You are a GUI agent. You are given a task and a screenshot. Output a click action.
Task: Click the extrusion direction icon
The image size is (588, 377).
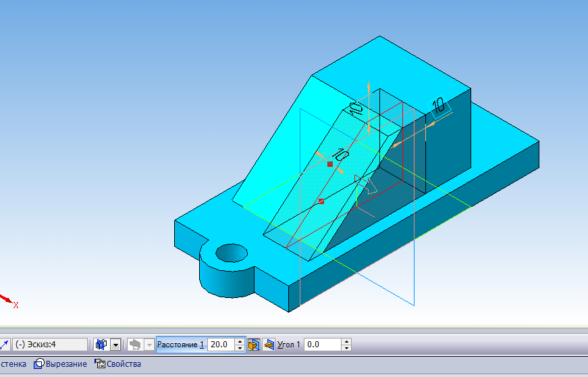click(101, 345)
